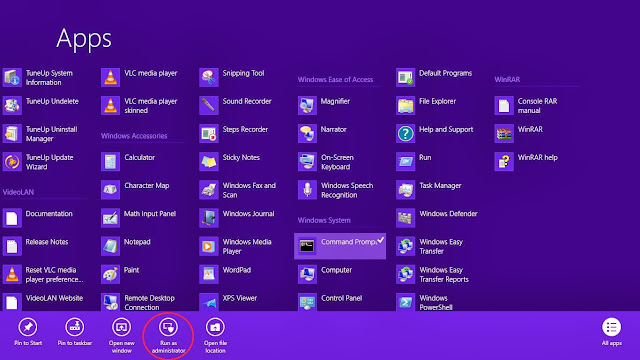This screenshot has width=640, height=360.
Task: Launch Windows Easy Transfer
Action: coord(430,247)
